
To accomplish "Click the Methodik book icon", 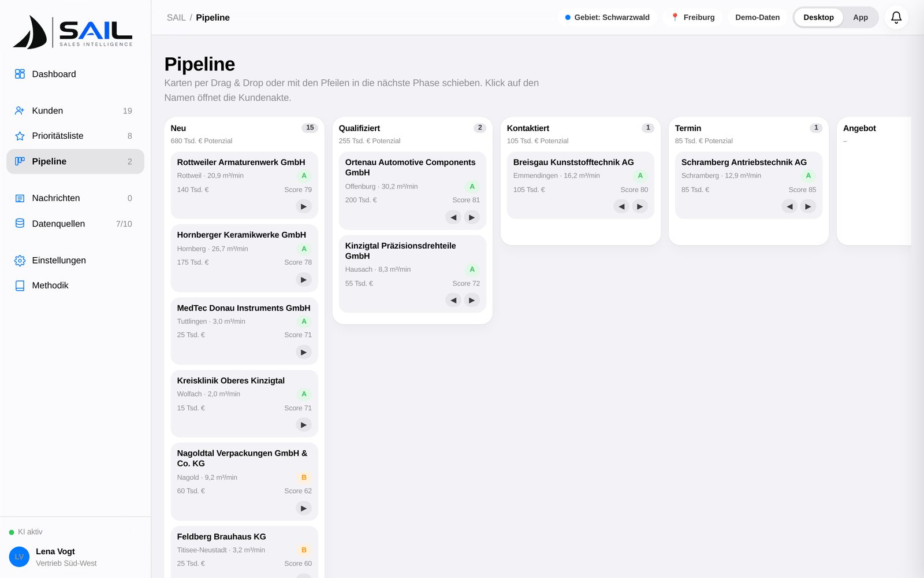I will pos(20,286).
